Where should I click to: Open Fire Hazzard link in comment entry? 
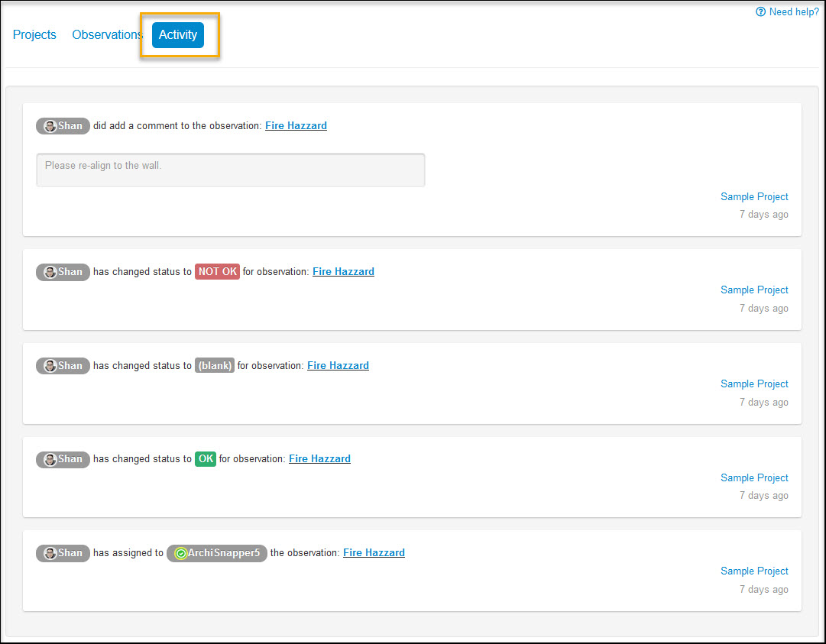(x=296, y=126)
